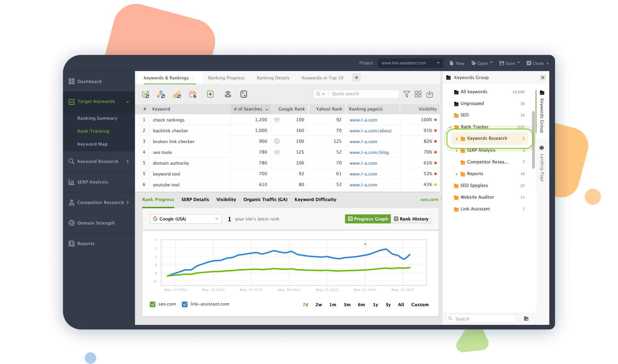Click the update traffic analytics icon
The height and width of the screenshot is (364, 618).
[x=177, y=94]
